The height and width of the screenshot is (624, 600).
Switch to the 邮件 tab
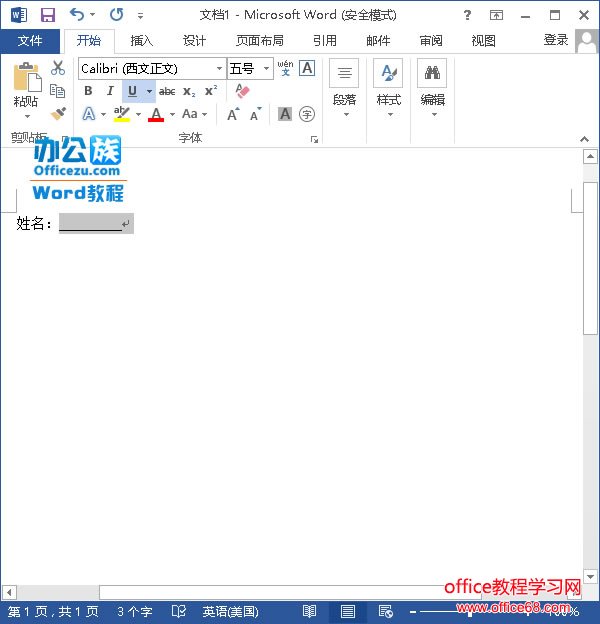point(378,41)
